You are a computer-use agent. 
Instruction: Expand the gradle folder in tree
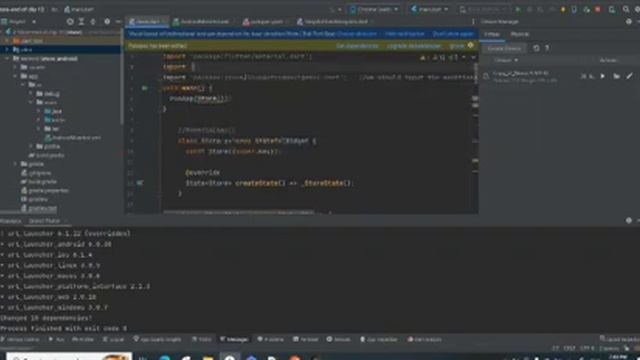point(15,164)
